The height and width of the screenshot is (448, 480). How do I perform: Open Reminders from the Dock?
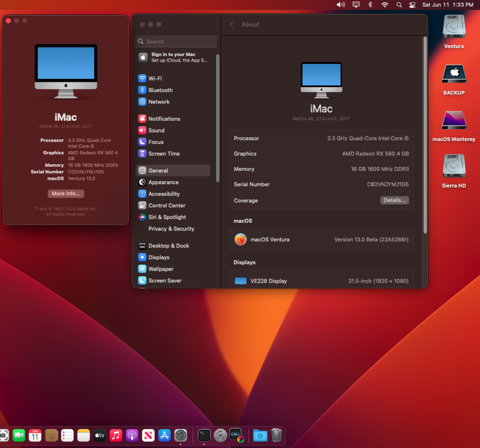click(67, 435)
